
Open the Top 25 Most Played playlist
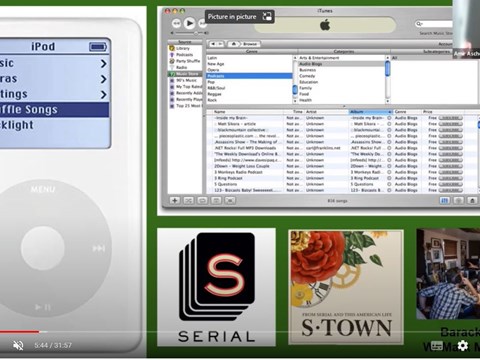point(185,106)
